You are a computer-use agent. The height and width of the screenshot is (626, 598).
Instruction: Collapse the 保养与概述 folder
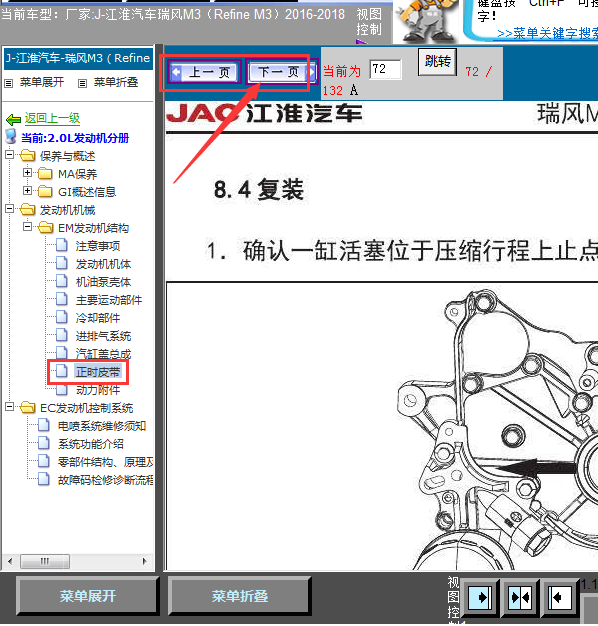[9, 155]
